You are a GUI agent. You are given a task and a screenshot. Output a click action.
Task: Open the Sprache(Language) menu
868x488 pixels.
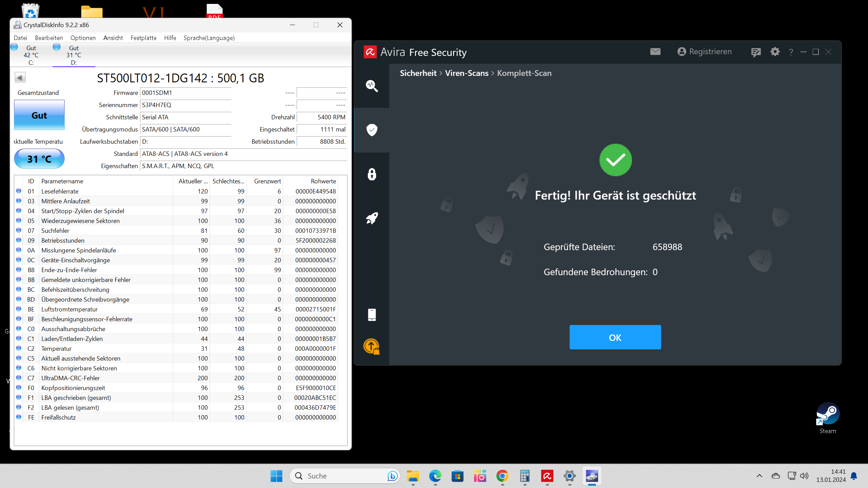pos(209,38)
